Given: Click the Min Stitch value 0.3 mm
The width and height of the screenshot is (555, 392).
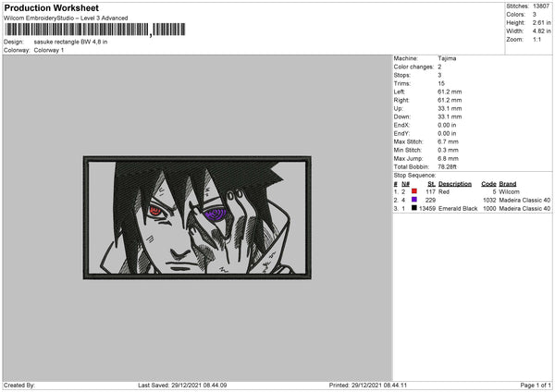Looking at the screenshot, I should [448, 150].
